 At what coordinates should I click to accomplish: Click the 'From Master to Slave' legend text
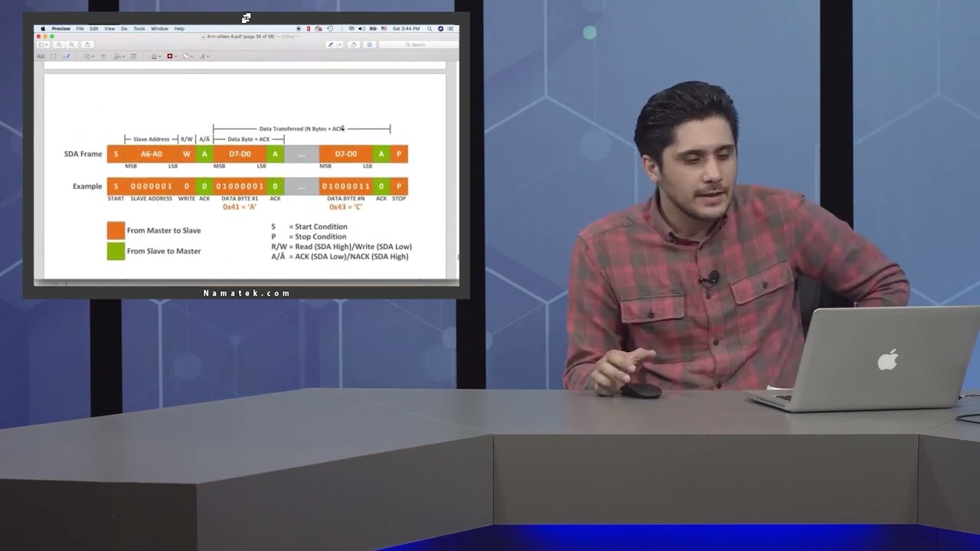pyautogui.click(x=164, y=230)
